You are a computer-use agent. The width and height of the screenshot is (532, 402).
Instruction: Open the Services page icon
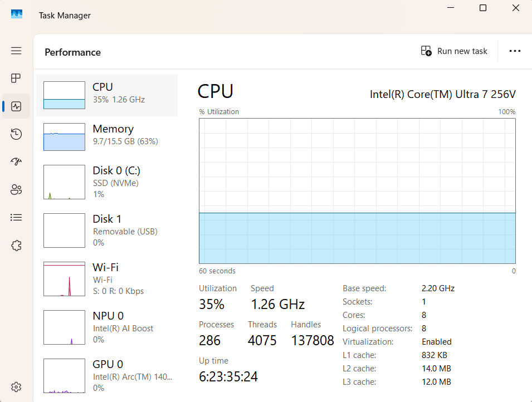coord(16,246)
